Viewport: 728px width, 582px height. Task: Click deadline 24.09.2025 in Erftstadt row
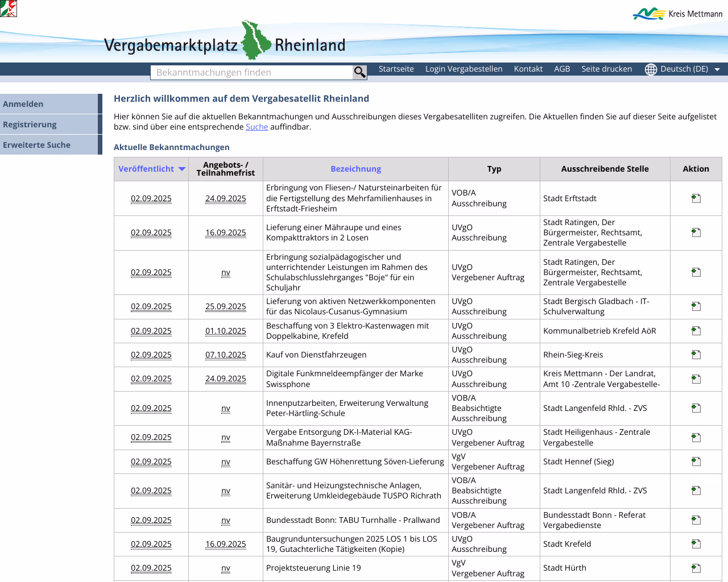(x=226, y=198)
